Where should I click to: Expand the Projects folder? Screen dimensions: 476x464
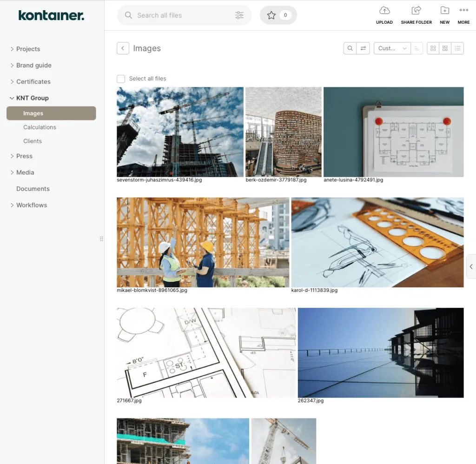tap(12, 49)
